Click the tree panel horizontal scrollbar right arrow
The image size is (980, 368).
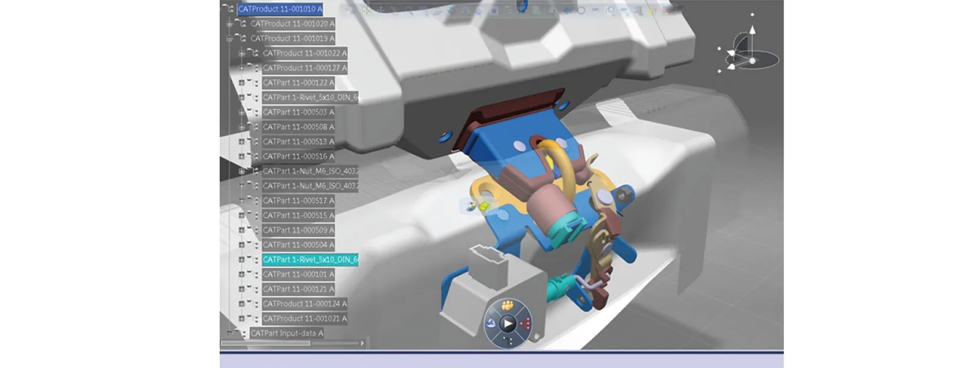pyautogui.click(x=362, y=343)
